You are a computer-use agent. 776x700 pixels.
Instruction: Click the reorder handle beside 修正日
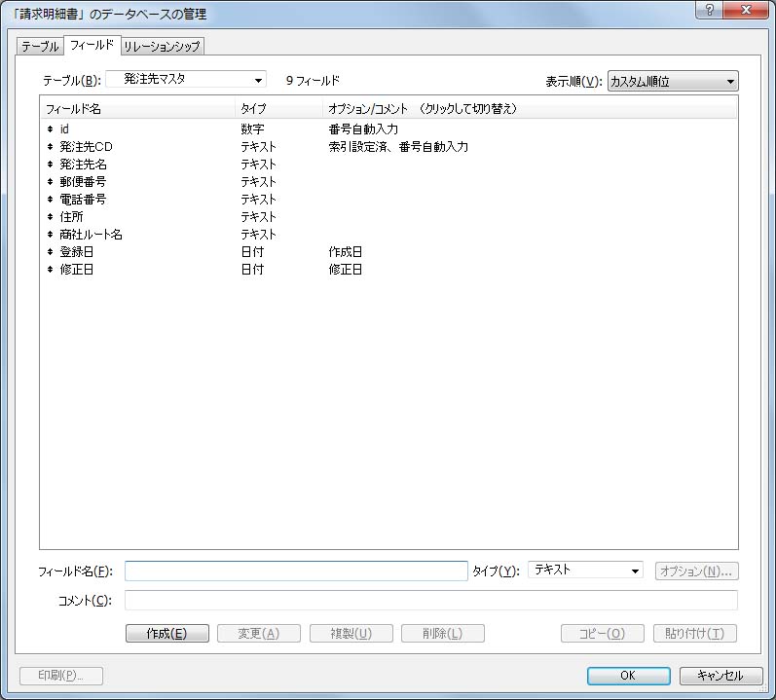click(x=50, y=270)
